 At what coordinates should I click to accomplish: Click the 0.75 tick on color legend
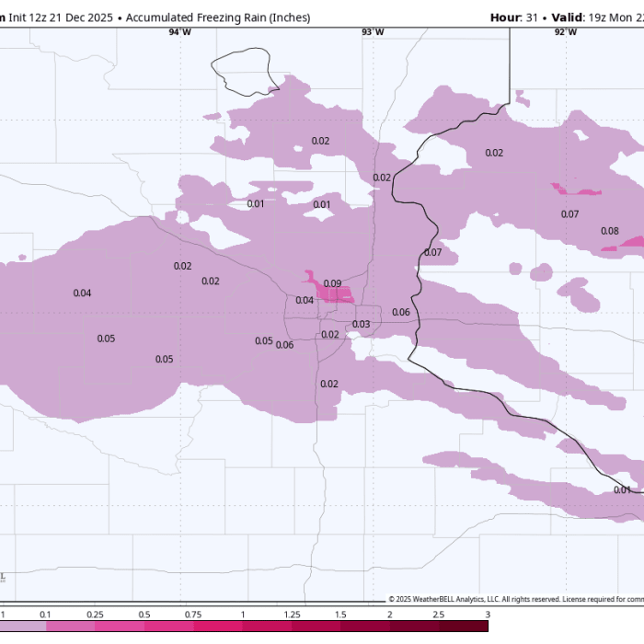pyautogui.click(x=193, y=614)
